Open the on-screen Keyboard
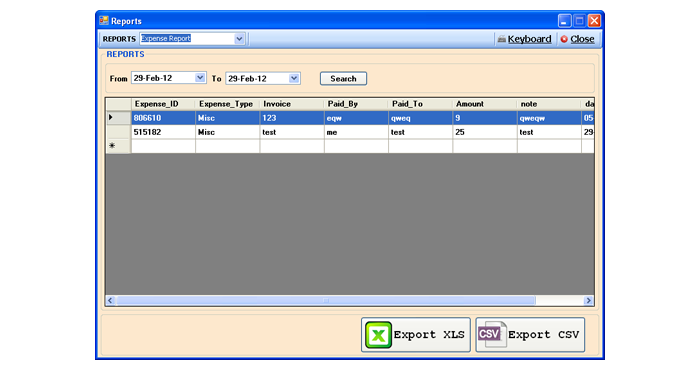Image resolution: width=700 pixels, height=371 pixels. [x=524, y=39]
